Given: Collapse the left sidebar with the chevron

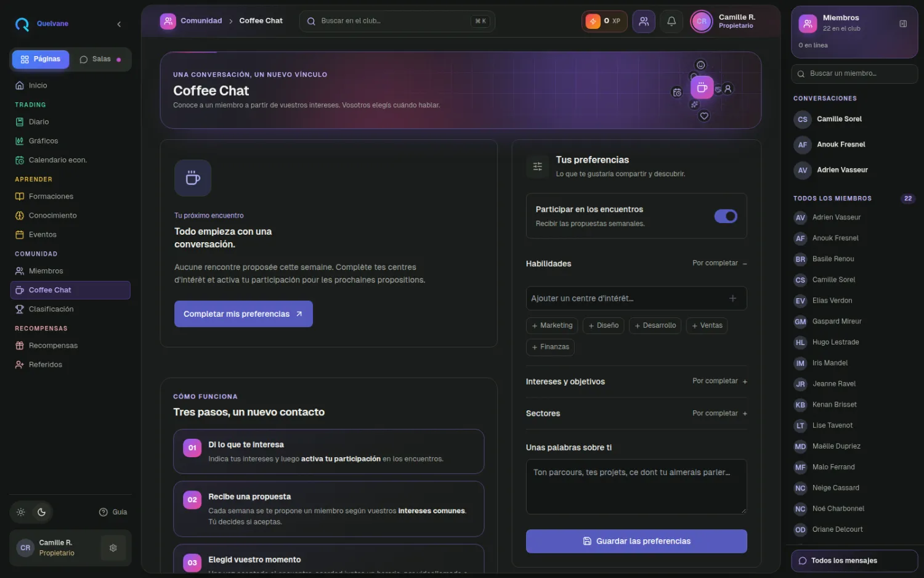Looking at the screenshot, I should pyautogui.click(x=119, y=24).
